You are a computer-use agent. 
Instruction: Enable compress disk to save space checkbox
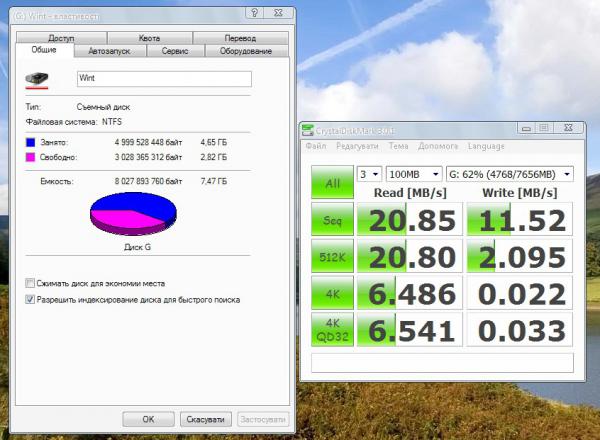point(29,283)
